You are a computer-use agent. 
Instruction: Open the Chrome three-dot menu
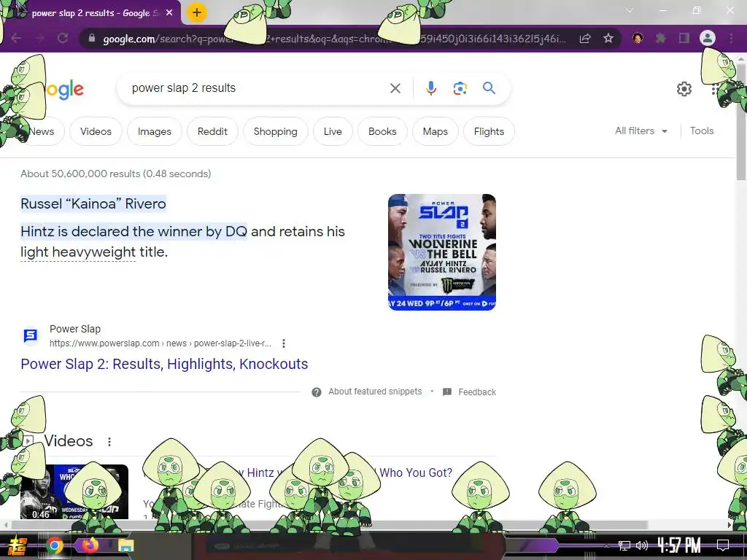coord(731,38)
